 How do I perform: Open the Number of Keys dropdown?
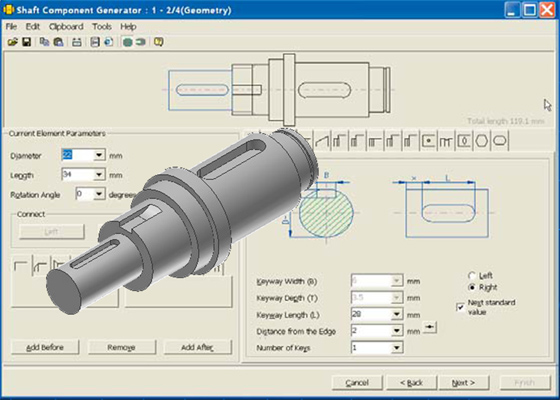[x=397, y=348]
